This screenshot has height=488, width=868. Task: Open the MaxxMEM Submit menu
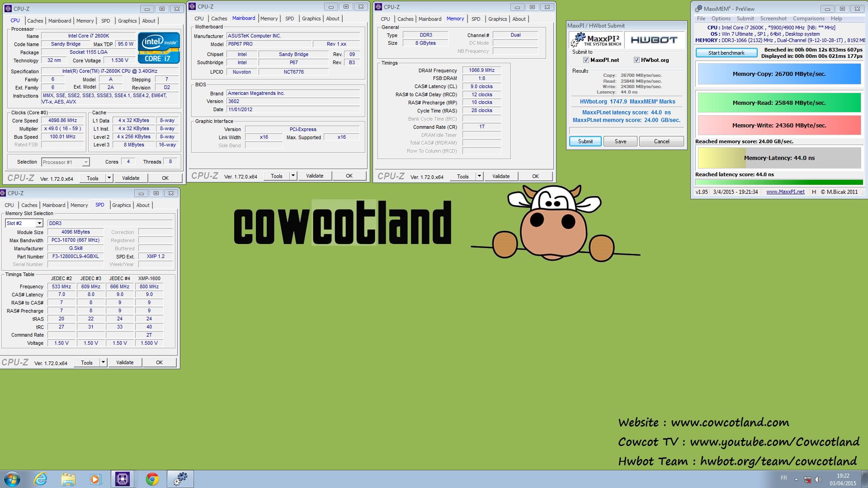pos(745,19)
